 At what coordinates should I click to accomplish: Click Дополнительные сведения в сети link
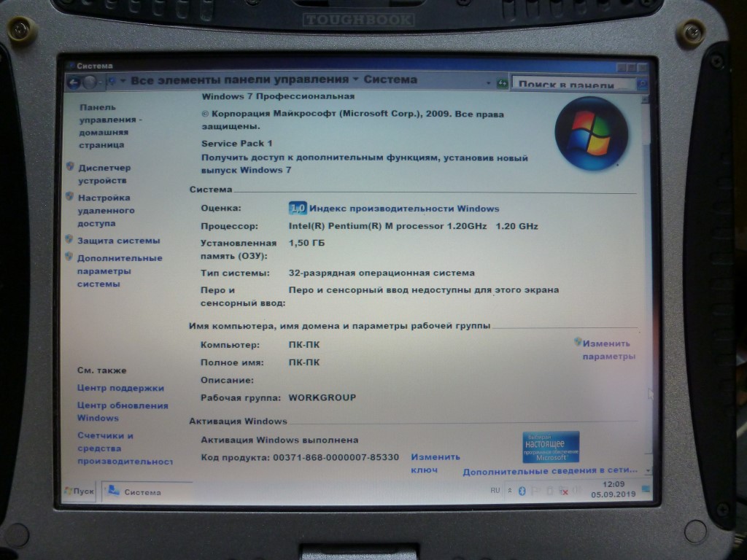tap(550, 471)
